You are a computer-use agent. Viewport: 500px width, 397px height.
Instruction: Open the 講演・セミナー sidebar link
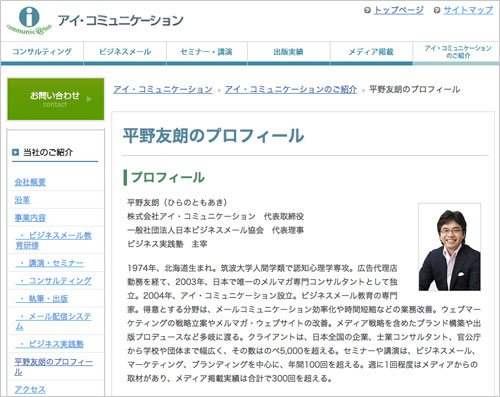pos(50,263)
